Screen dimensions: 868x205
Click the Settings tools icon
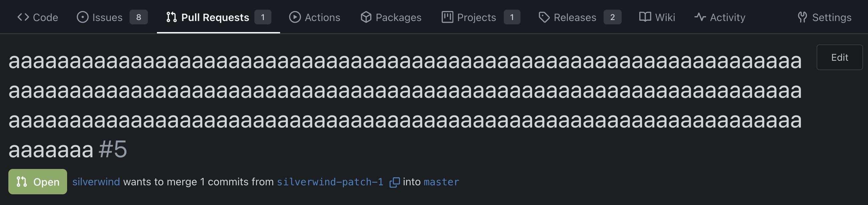[803, 17]
